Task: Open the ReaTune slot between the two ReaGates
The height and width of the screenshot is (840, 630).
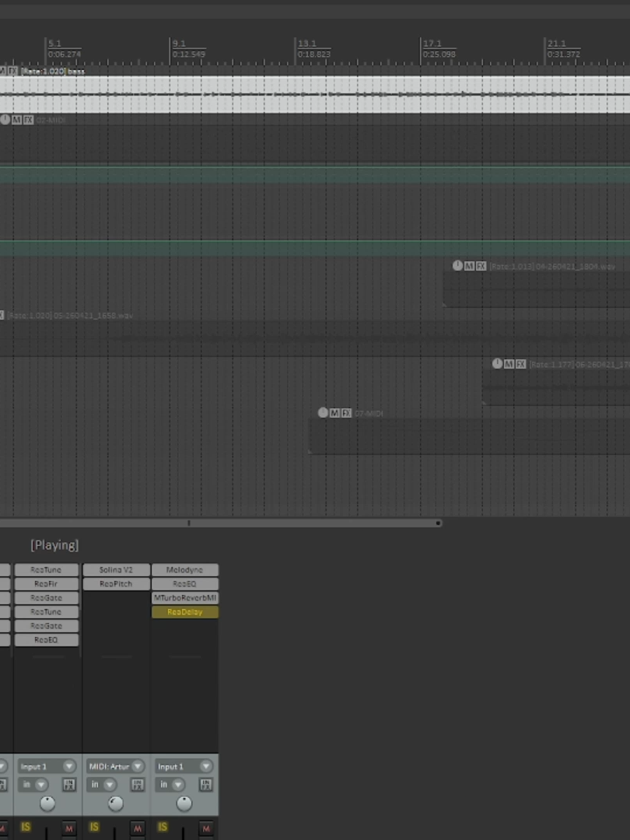Action: click(47, 612)
